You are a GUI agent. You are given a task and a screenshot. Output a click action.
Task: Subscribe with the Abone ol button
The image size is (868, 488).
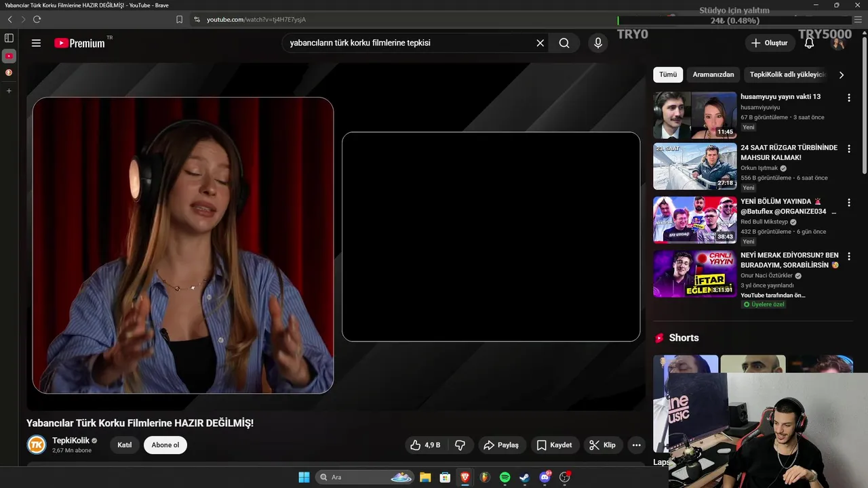pos(165,445)
